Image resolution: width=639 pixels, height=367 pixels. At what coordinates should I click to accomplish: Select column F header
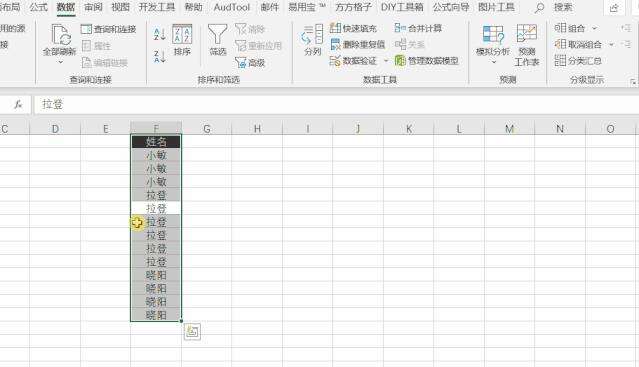tap(156, 129)
